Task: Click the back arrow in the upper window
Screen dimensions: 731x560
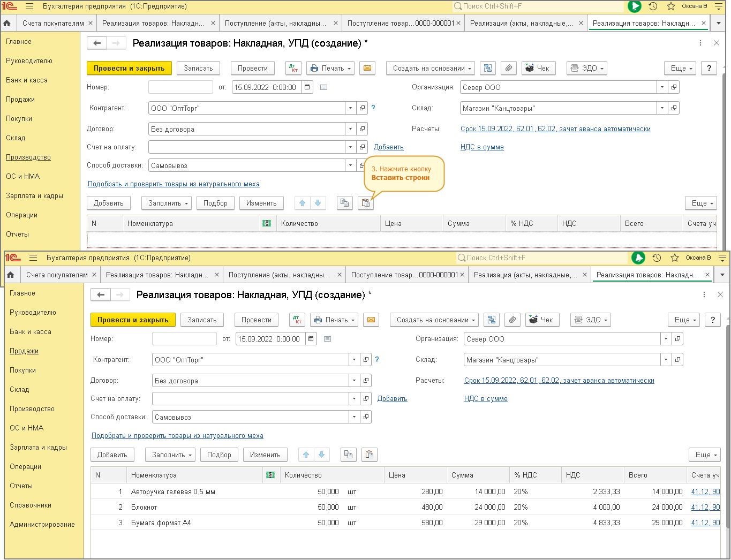Action: point(97,43)
